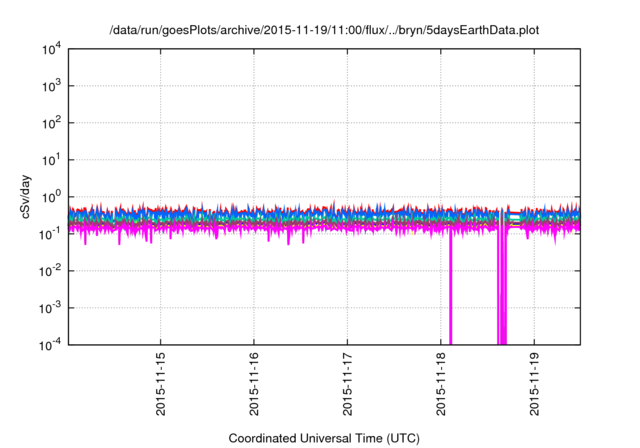Image resolution: width=640 pixels, height=448 pixels.
Task: Click the Coordinated Universal Time axis label
Action: point(324,438)
